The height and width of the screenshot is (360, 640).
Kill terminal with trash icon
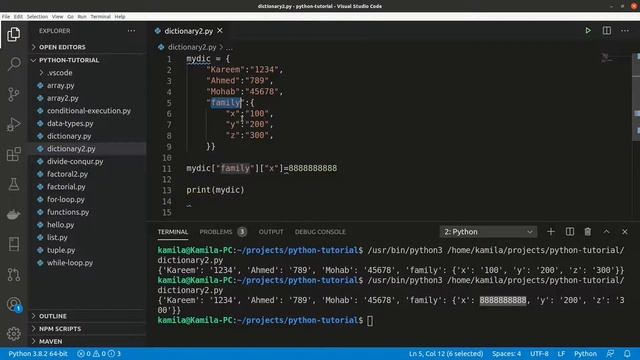588,231
